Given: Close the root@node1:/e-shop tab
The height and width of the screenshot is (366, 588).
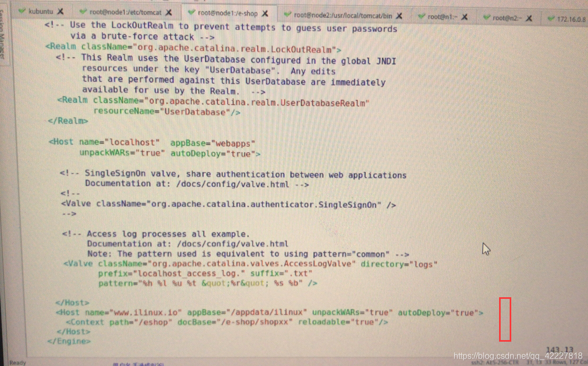Looking at the screenshot, I should tap(265, 13).
